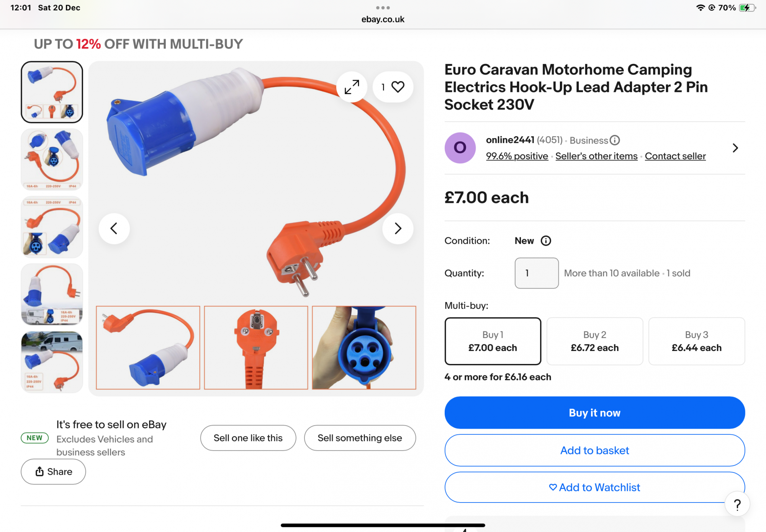Show the previous product image
This screenshot has height=532, width=766.
[114, 228]
